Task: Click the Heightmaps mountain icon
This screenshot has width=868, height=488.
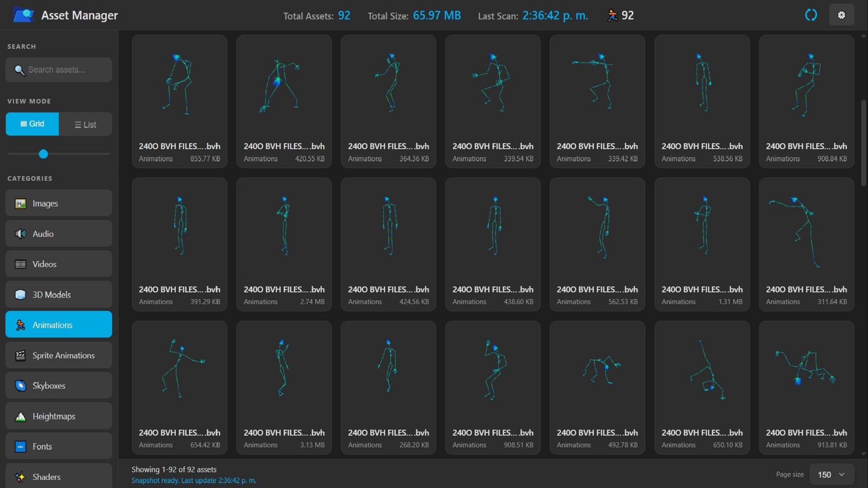Action: coord(20,417)
